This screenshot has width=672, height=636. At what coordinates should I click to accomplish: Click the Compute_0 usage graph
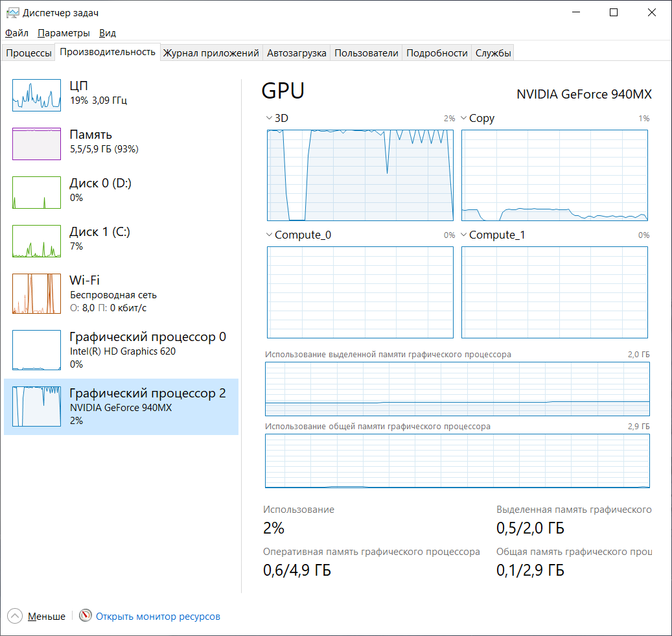tap(360, 292)
